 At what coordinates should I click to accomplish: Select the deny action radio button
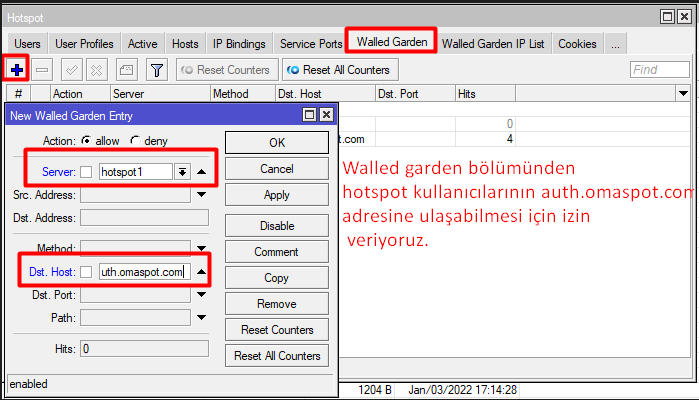pos(135,141)
